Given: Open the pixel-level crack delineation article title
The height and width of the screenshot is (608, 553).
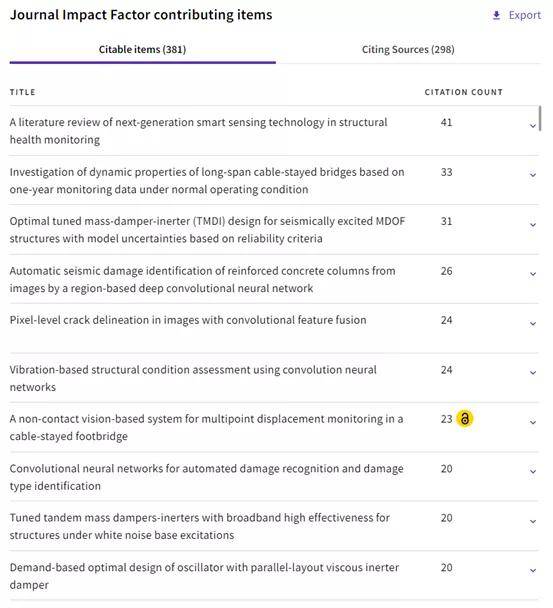Looking at the screenshot, I should [188, 320].
